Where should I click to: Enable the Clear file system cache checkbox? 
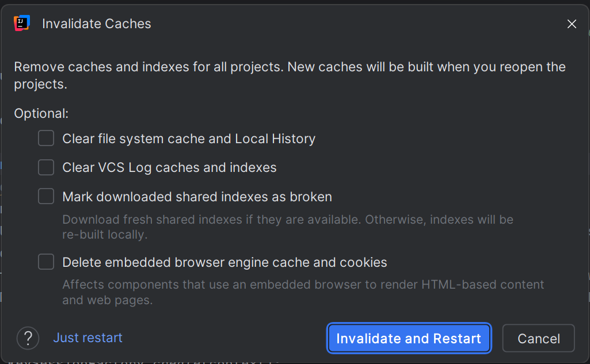(x=46, y=139)
